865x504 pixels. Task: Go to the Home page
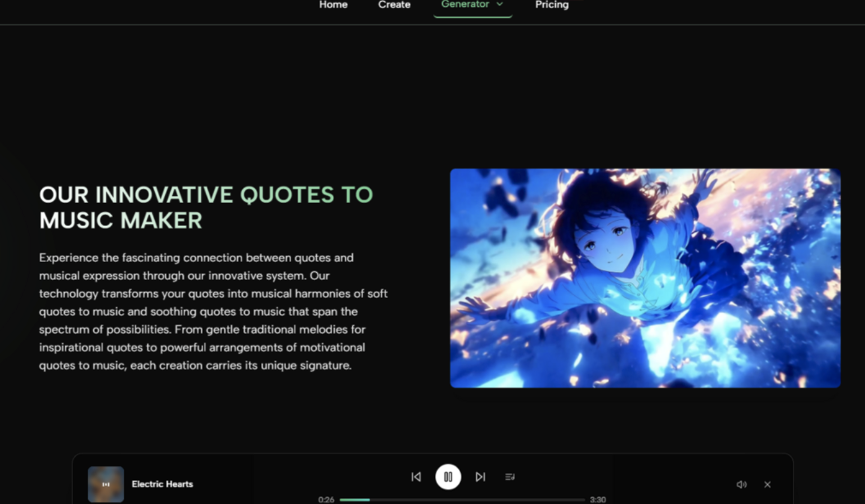pos(334,5)
